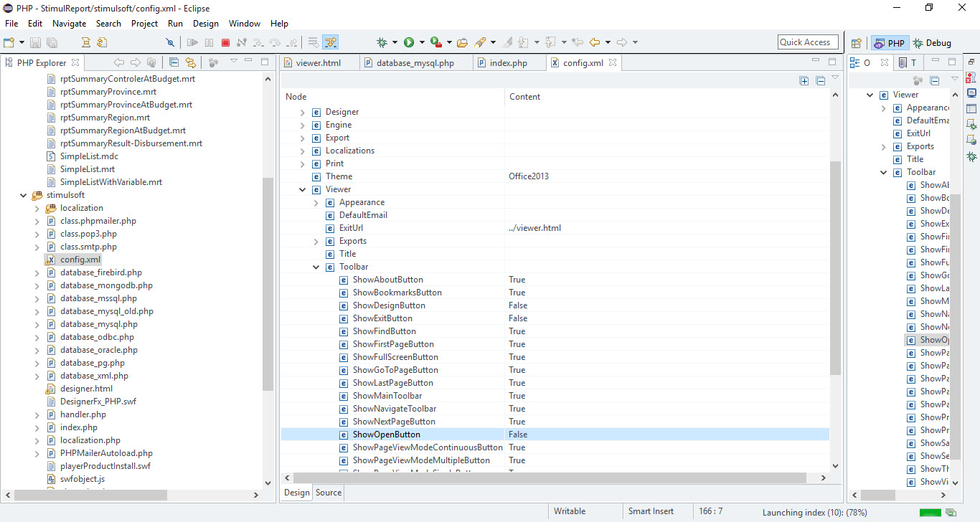Switch to the database_mysql.php tab
This screenshot has height=522, width=980.
tap(415, 63)
